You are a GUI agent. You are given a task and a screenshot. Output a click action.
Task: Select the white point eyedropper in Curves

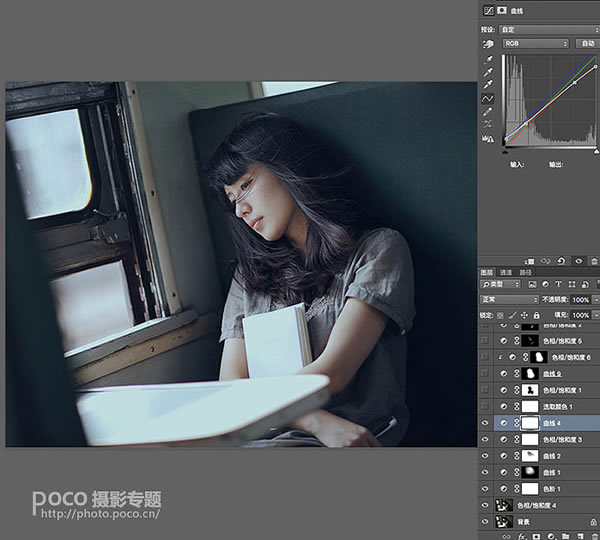488,84
